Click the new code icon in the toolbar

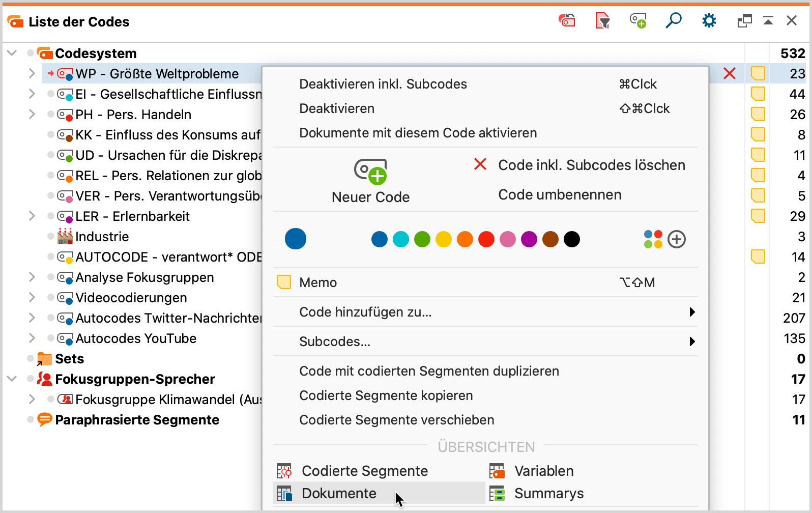(x=638, y=21)
